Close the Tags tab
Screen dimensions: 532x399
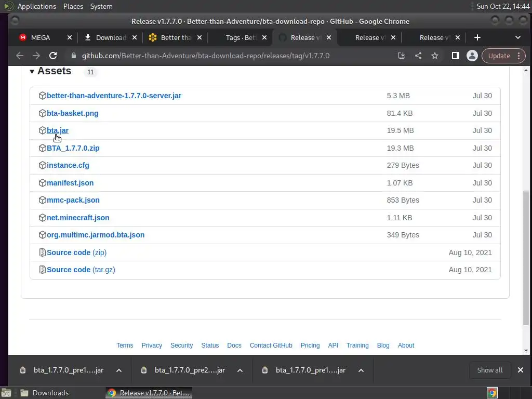coord(264,37)
